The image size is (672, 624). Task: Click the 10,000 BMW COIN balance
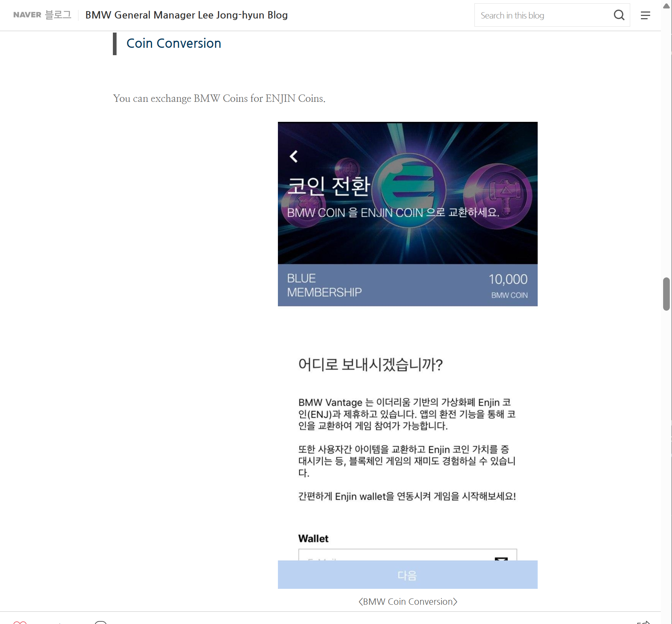tap(508, 286)
